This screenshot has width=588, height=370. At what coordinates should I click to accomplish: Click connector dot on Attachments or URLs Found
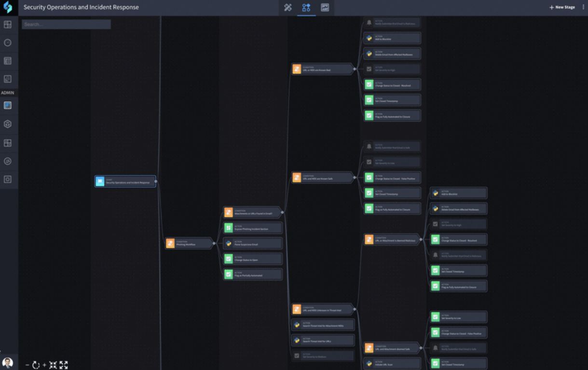[282, 212]
